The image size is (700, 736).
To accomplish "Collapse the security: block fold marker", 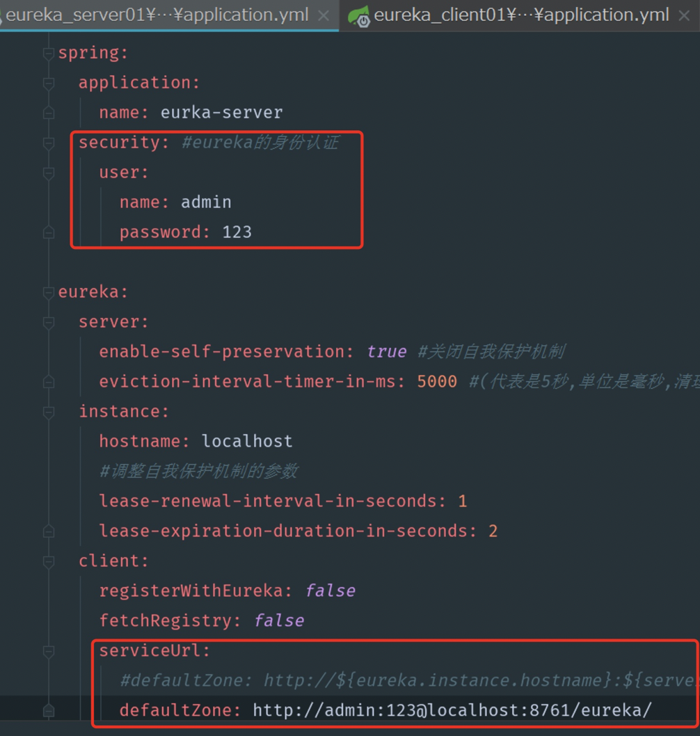I will pos(48,143).
